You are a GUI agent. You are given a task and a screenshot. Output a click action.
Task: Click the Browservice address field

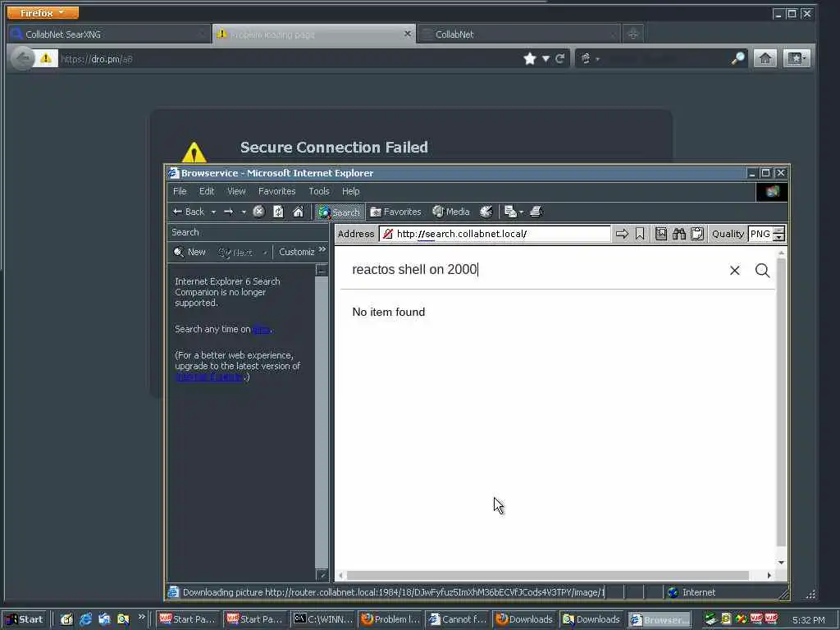495,234
